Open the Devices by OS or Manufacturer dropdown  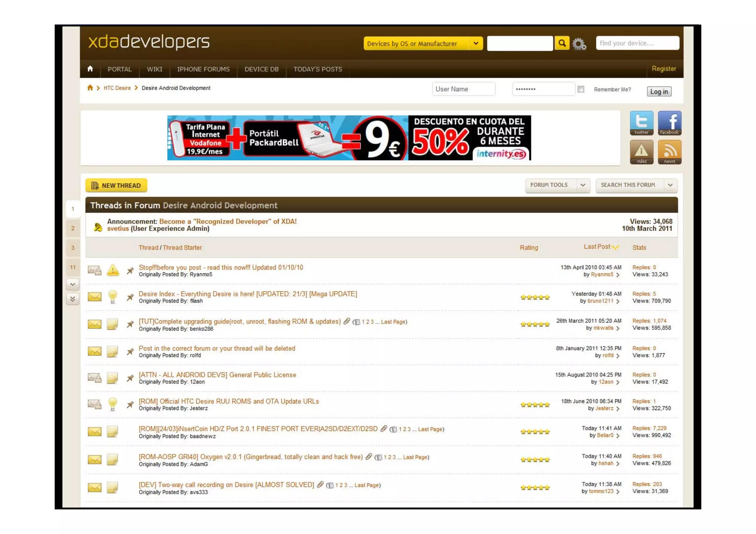coord(423,44)
